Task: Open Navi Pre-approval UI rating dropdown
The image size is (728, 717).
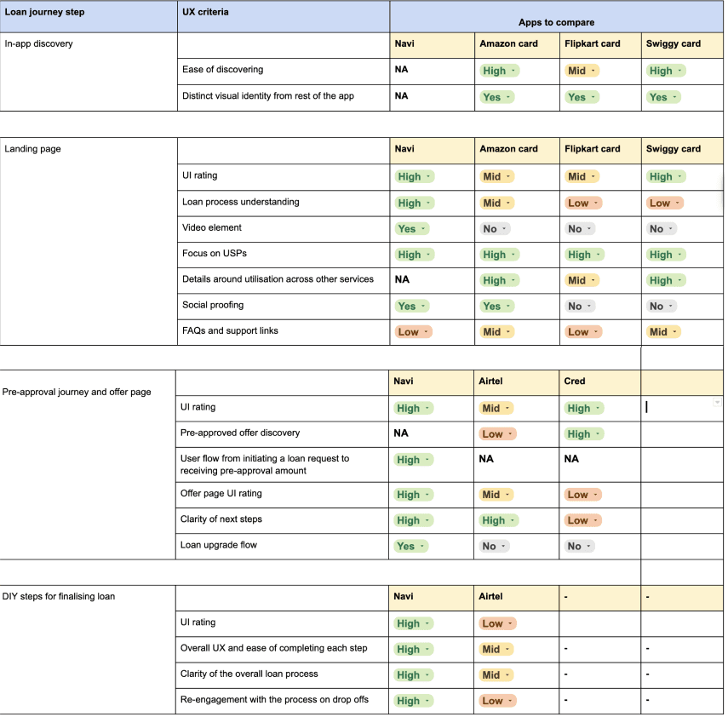Action: click(413, 409)
